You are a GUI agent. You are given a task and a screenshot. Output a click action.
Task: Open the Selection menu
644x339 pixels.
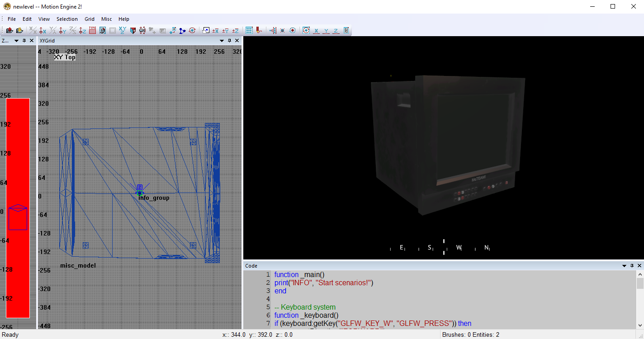(x=67, y=19)
